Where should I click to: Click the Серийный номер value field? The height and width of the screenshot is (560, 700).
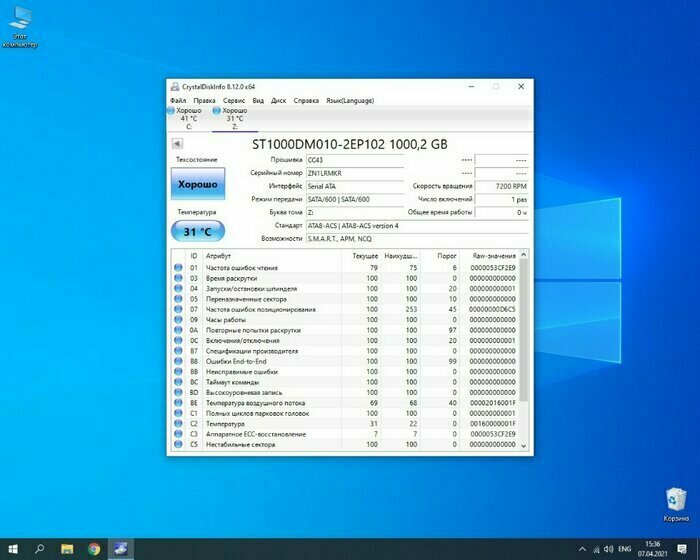(355, 173)
